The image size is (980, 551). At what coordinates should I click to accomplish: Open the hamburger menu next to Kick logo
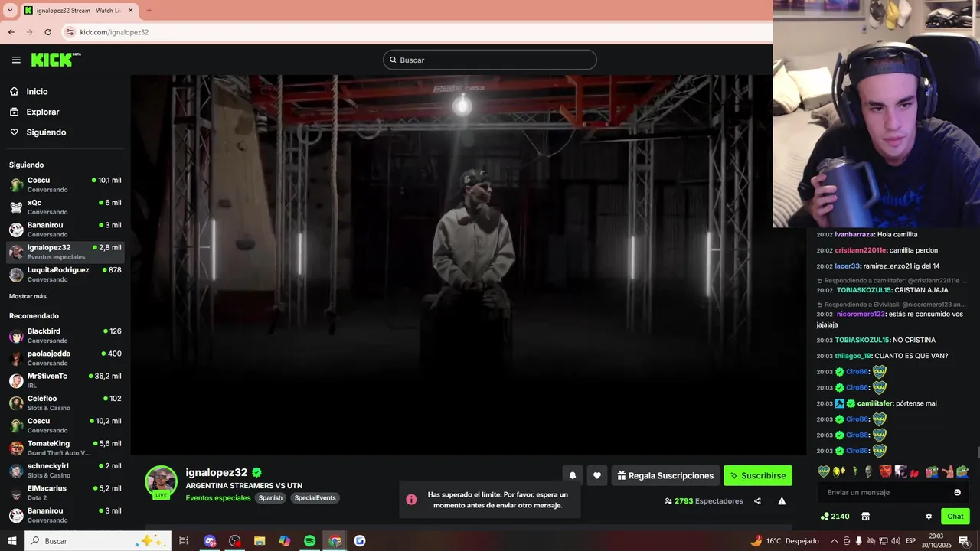(16, 60)
